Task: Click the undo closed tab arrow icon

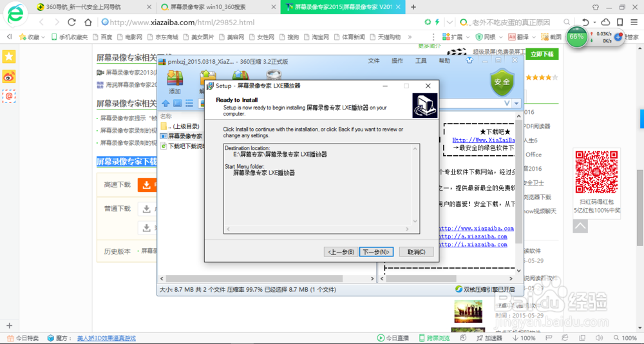Action: coord(585,22)
